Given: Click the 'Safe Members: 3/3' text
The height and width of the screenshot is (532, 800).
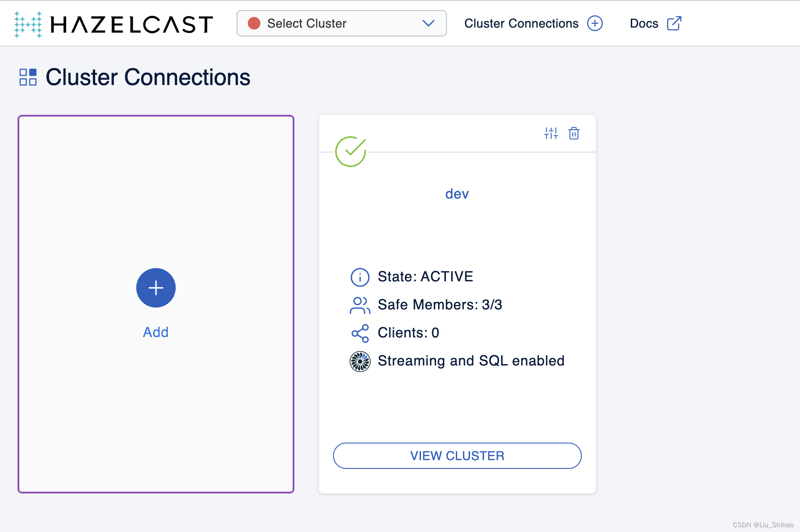Looking at the screenshot, I should pos(440,305).
